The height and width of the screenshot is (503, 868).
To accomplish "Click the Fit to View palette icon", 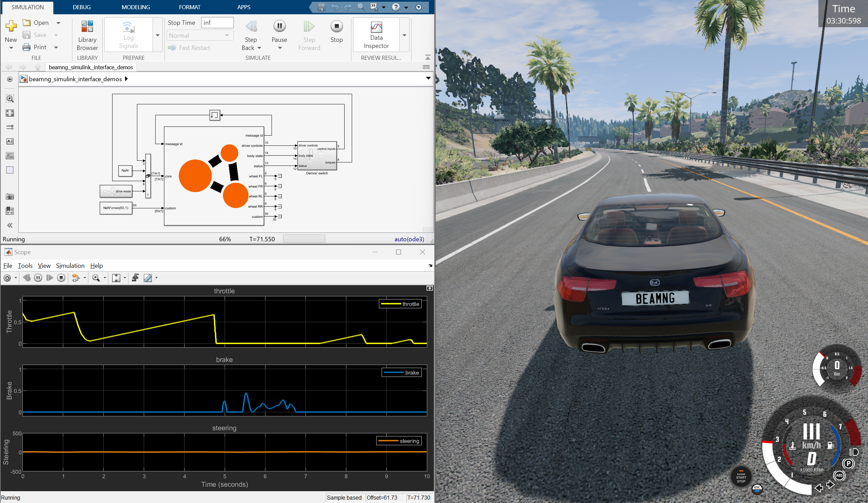I will (x=10, y=113).
